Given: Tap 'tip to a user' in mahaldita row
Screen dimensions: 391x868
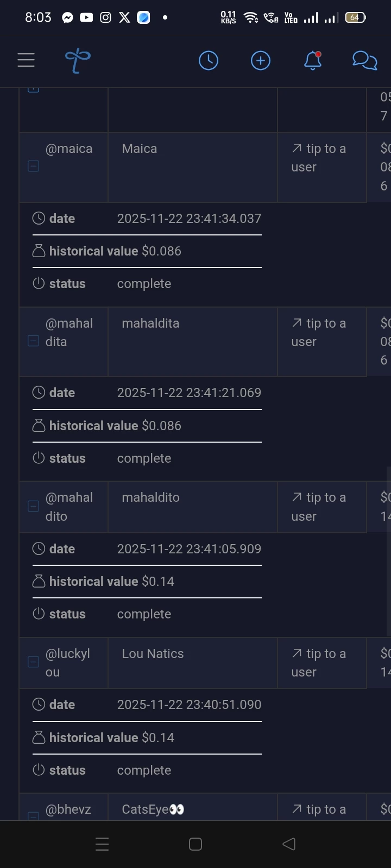Looking at the screenshot, I should pos(319,333).
